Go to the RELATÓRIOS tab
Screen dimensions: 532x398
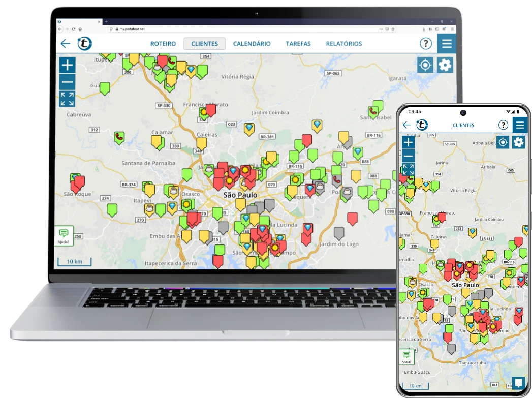(x=344, y=44)
